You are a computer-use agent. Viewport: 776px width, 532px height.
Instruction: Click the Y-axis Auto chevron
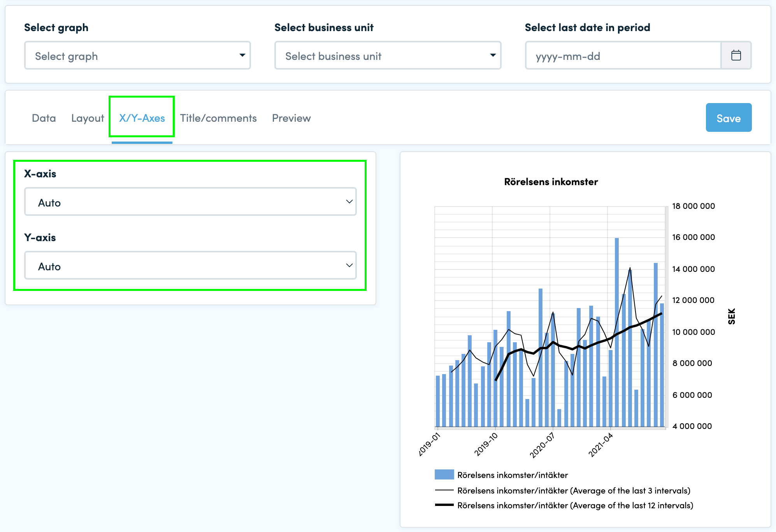point(349,265)
